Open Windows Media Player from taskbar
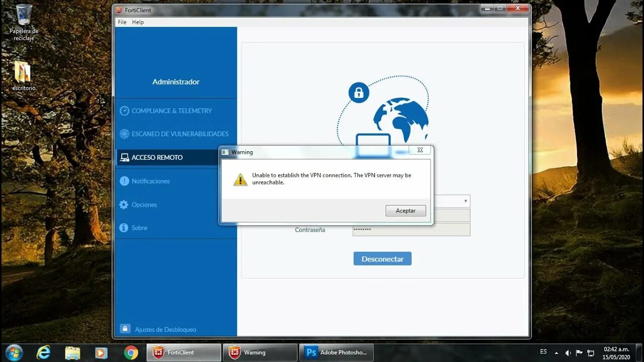The width and height of the screenshot is (644, 362). click(x=101, y=353)
